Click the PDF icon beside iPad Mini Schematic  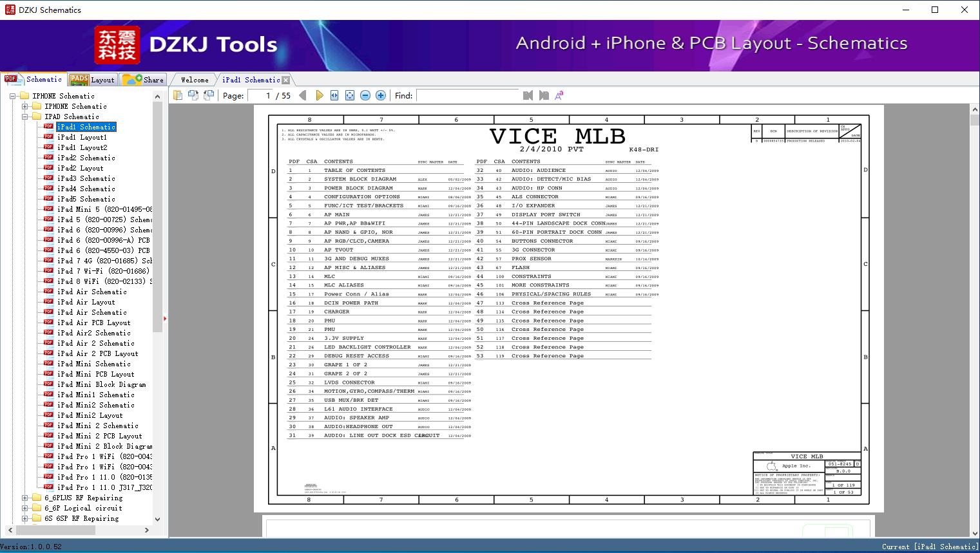tap(49, 364)
